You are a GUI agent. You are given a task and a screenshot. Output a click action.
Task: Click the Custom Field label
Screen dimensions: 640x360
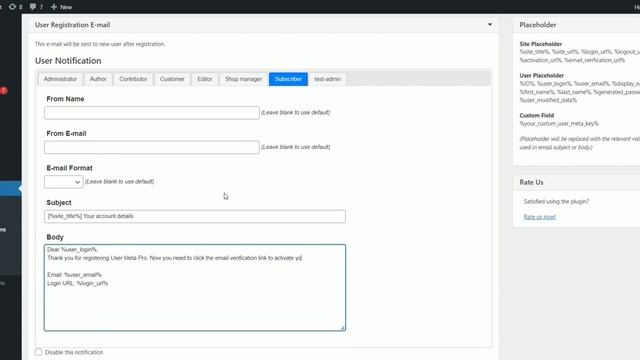click(537, 116)
